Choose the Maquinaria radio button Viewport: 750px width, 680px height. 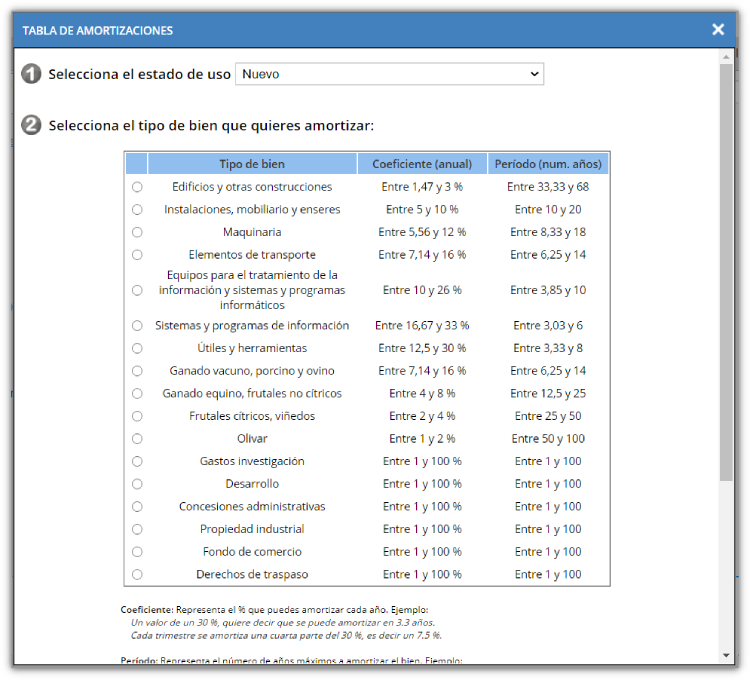(x=137, y=232)
